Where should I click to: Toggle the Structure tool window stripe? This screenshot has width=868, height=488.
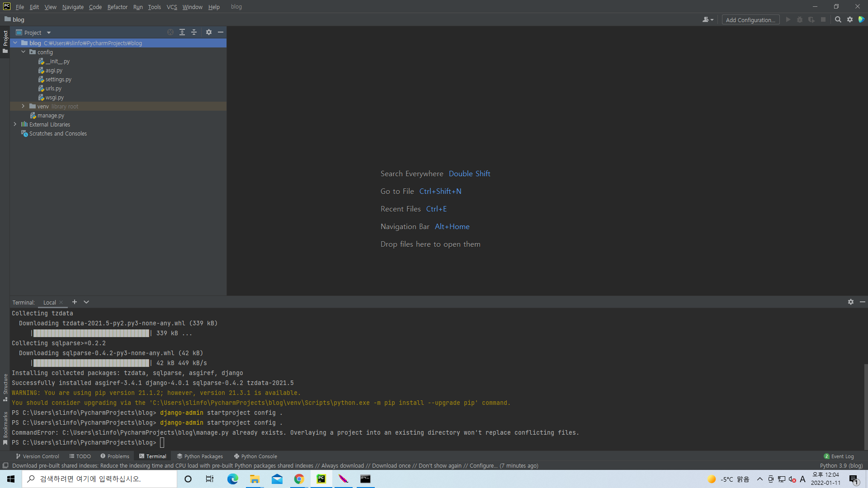5,387
